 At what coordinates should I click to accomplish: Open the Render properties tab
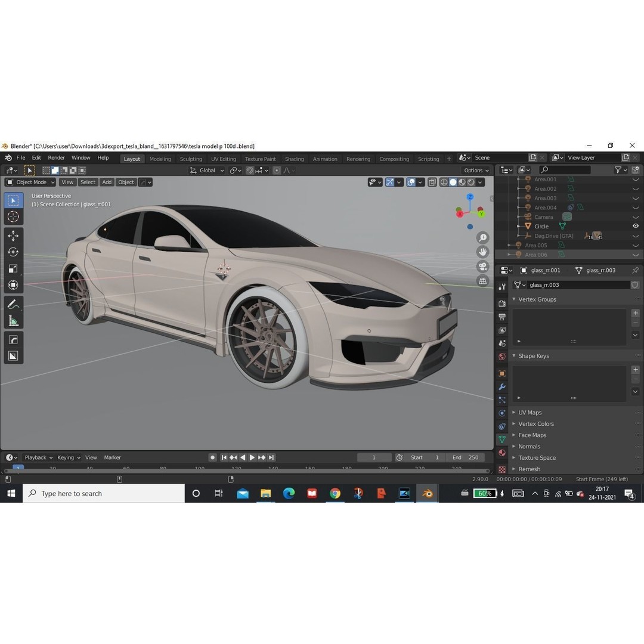[x=502, y=304]
